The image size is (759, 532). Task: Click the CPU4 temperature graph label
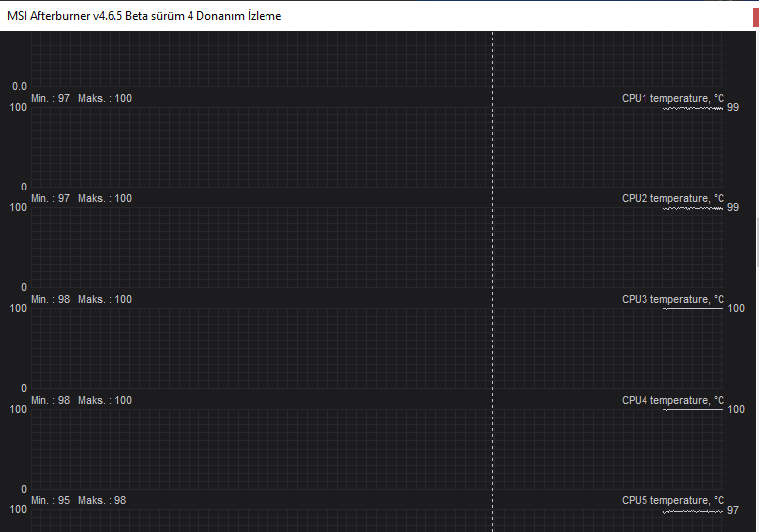click(673, 401)
